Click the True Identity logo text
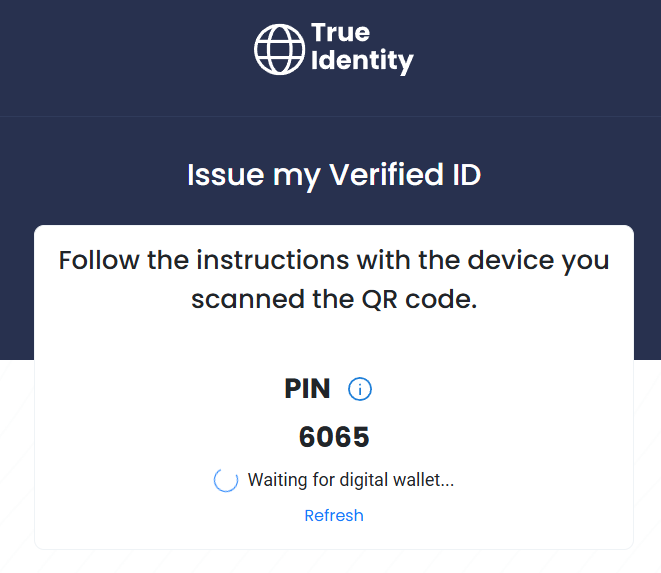 click(362, 48)
